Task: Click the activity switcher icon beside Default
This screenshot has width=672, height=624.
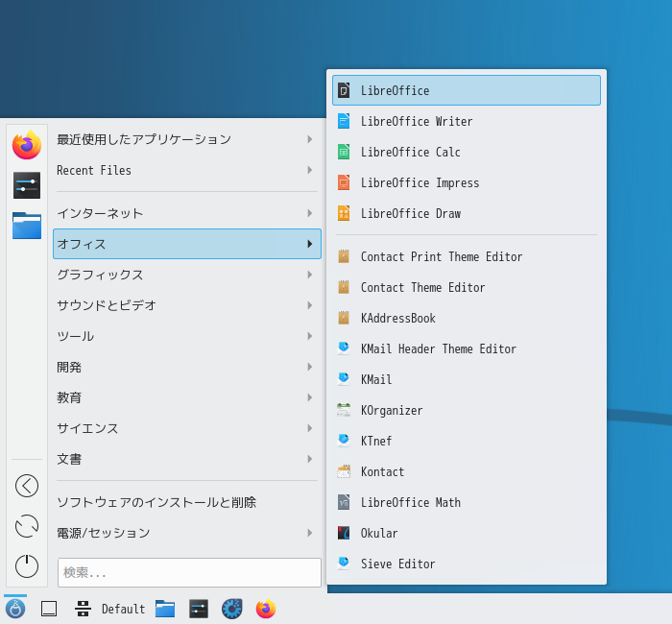Action: (83, 609)
